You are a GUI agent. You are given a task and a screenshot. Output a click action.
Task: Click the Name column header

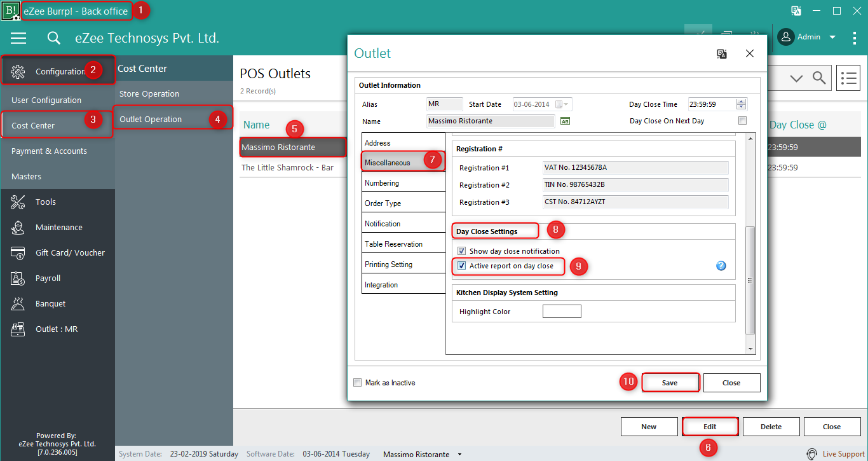pos(257,125)
